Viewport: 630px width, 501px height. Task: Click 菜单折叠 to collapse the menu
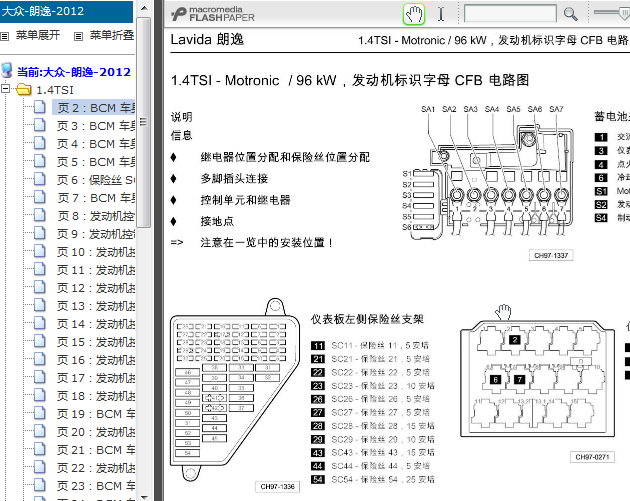click(x=112, y=35)
